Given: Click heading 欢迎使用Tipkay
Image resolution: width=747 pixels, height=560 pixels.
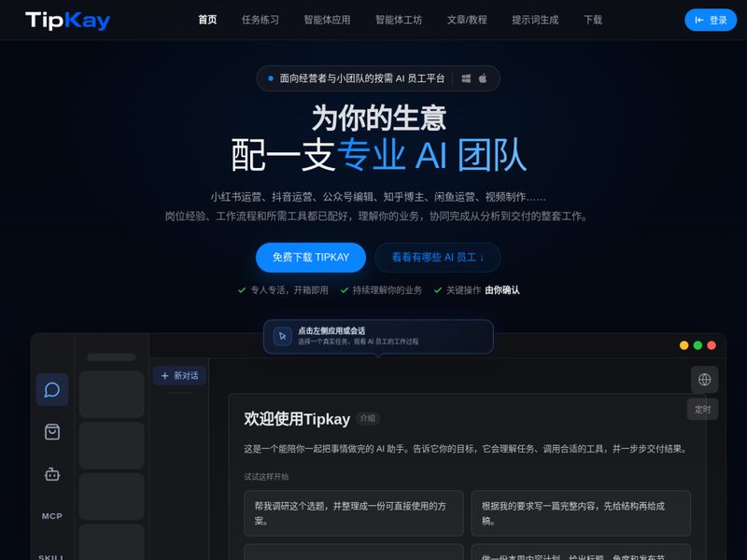Looking at the screenshot, I should (297, 419).
